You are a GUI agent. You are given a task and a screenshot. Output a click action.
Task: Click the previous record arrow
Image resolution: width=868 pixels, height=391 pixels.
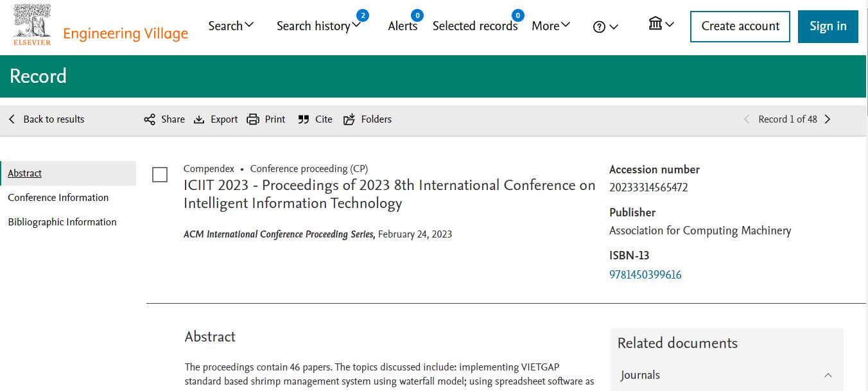tap(747, 119)
